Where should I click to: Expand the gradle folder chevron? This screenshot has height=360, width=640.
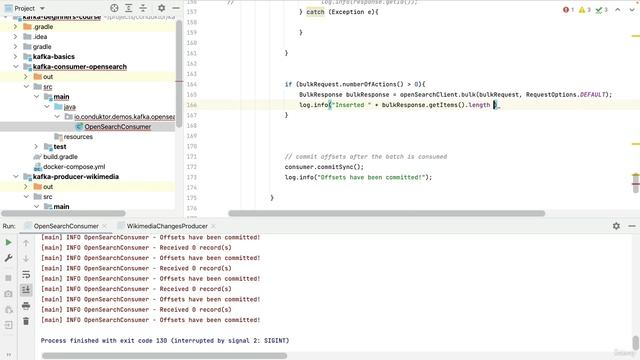coord(16,47)
